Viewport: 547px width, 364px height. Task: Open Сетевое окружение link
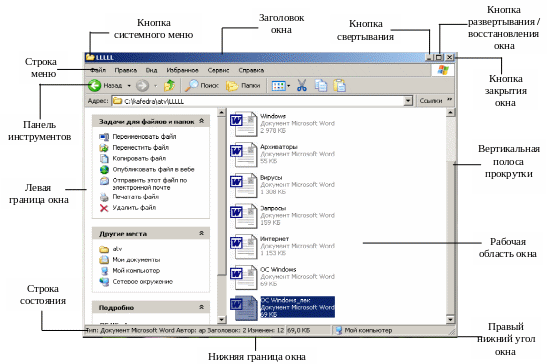136,281
